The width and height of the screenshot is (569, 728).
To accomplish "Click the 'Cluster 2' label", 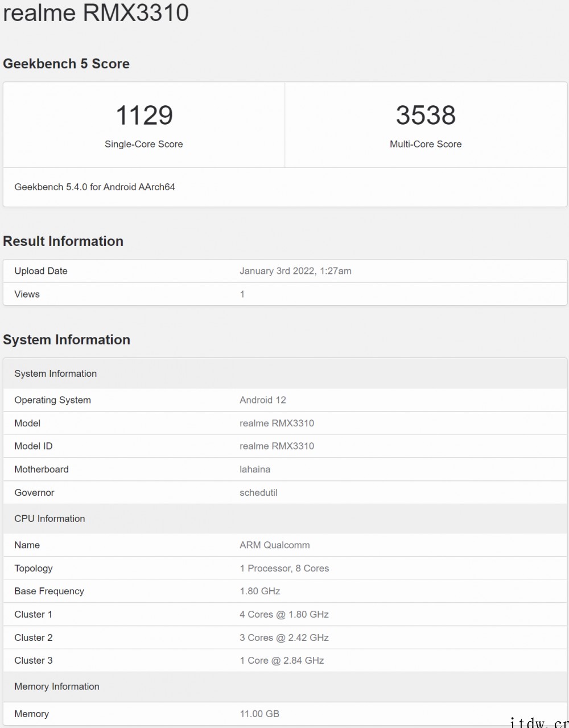I will click(x=33, y=638).
